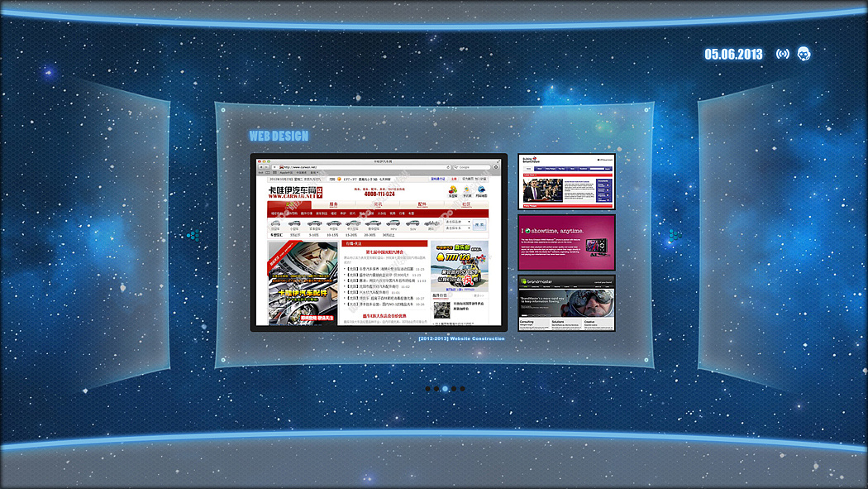Select the second pagination dot
The height and width of the screenshot is (489, 868).
click(x=436, y=389)
